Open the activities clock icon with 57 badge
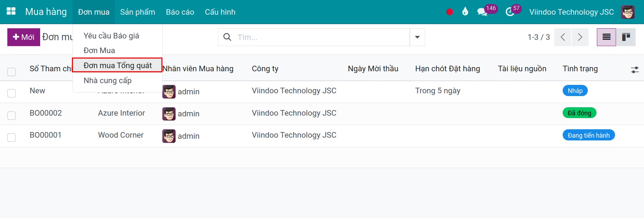The image size is (644, 218). tap(510, 12)
